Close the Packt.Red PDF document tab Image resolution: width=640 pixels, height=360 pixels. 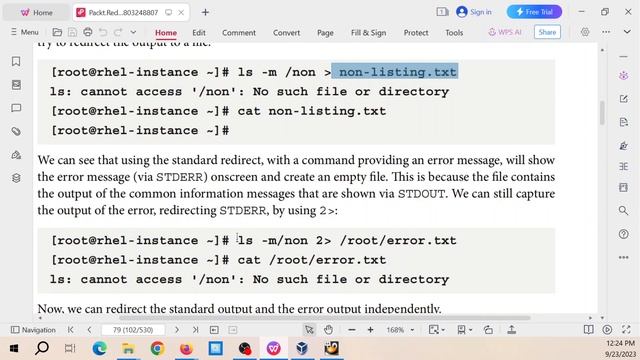pyautogui.click(x=181, y=13)
